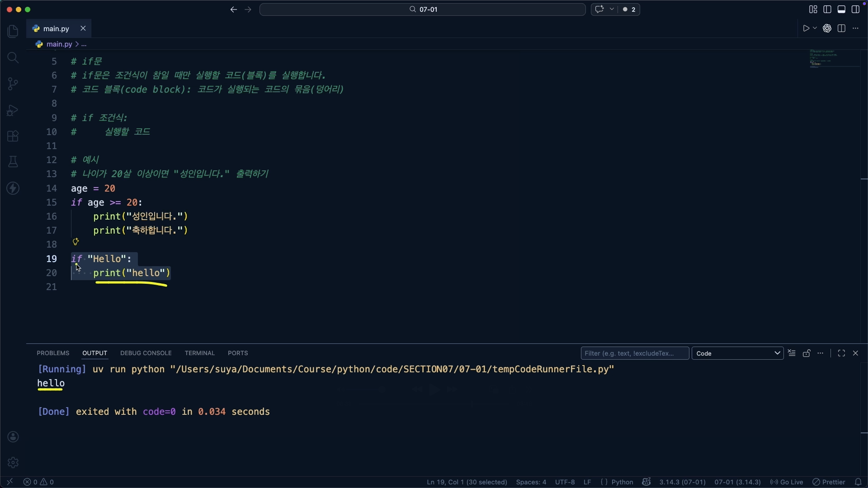Image resolution: width=868 pixels, height=488 pixels.
Task: Click the lightbulb code action icon
Action: [x=76, y=242]
